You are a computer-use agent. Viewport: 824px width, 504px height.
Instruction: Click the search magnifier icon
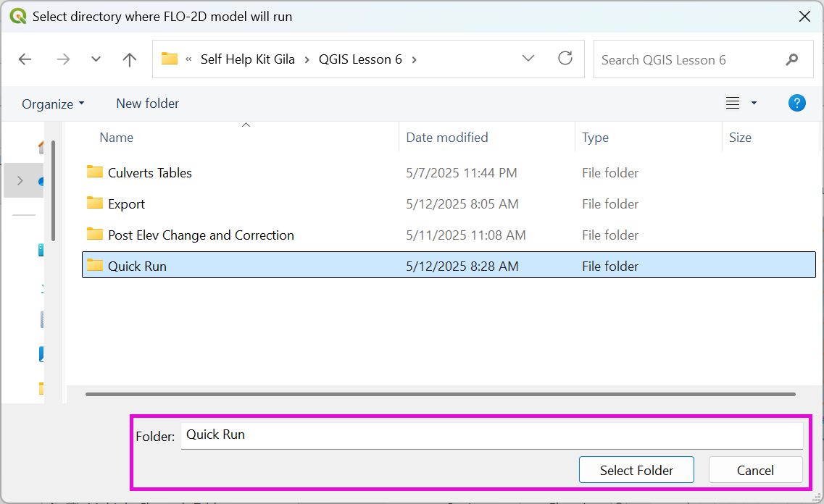pyautogui.click(x=791, y=59)
